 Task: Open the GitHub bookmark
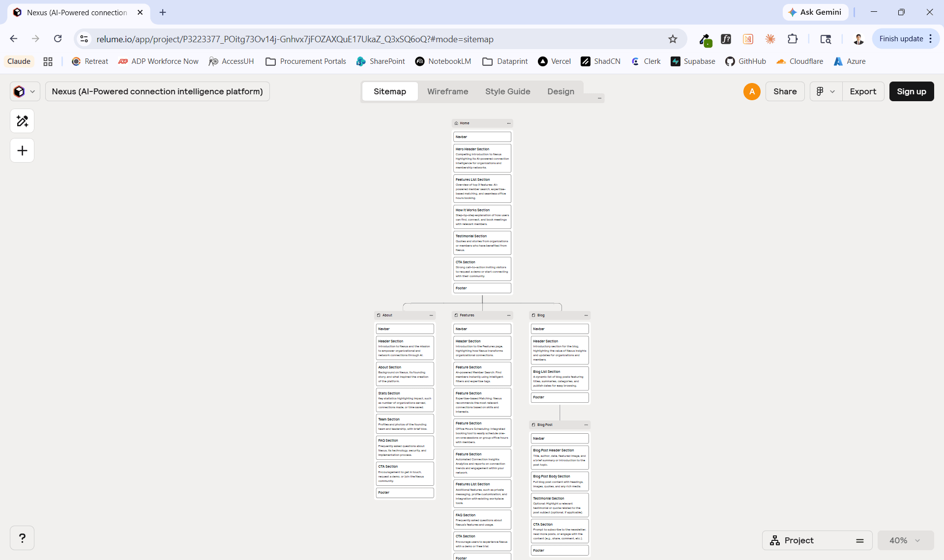(x=745, y=61)
